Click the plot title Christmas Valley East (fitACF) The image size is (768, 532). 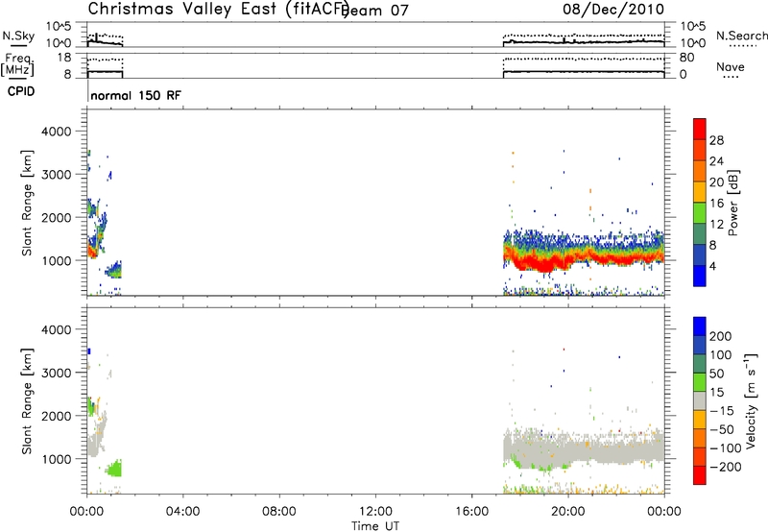tap(219, 10)
